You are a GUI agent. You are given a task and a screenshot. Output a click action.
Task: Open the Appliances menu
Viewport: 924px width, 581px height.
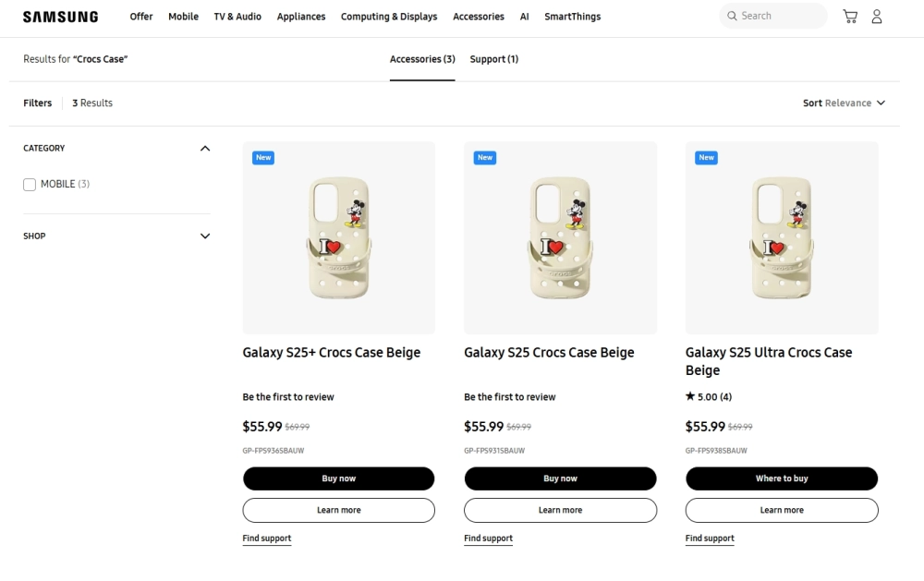pos(301,17)
